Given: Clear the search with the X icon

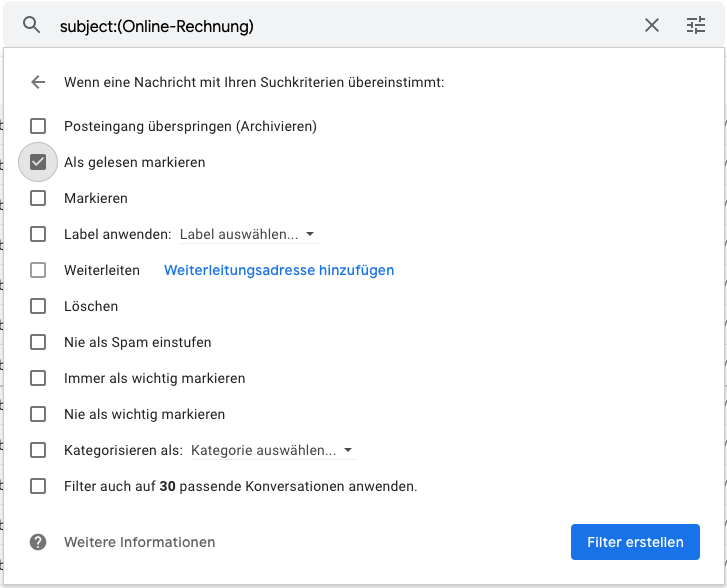Looking at the screenshot, I should tap(651, 25).
